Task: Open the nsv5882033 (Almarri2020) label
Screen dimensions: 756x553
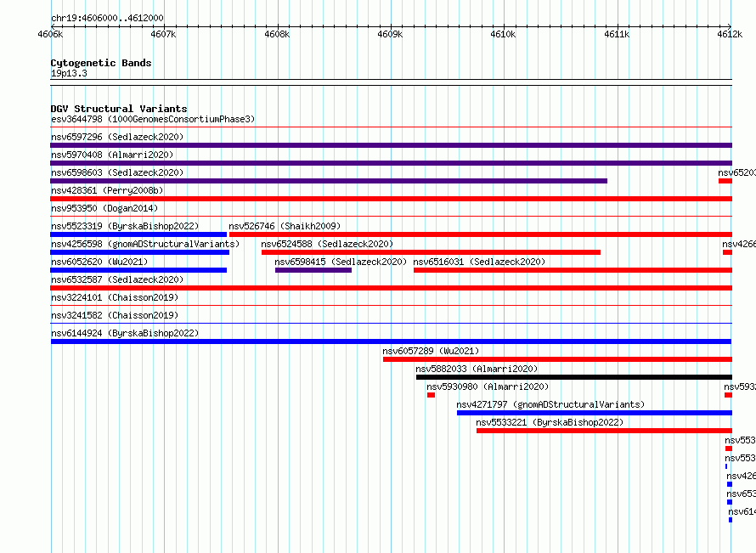Action: tap(477, 369)
